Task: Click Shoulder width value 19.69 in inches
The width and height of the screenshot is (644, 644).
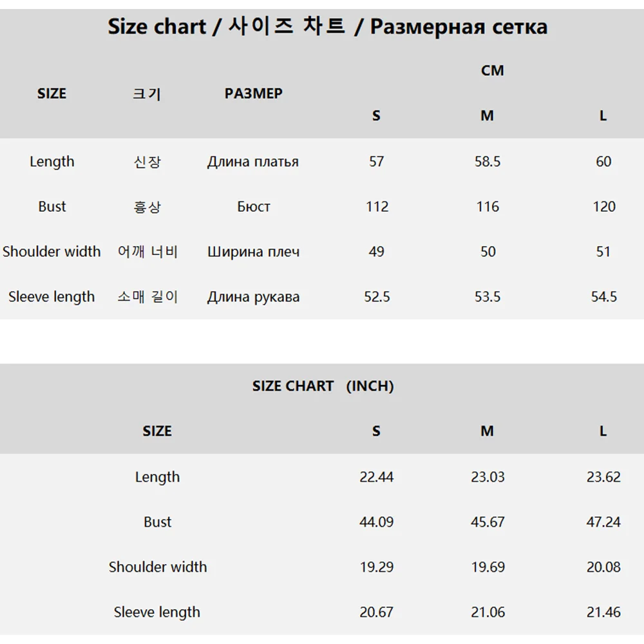Action: pos(488,567)
